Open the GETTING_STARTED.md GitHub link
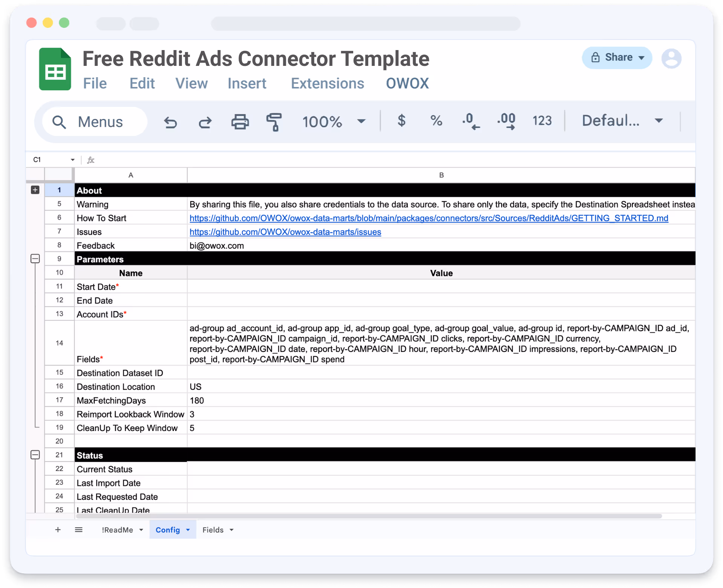The image size is (723, 588). [x=429, y=218]
